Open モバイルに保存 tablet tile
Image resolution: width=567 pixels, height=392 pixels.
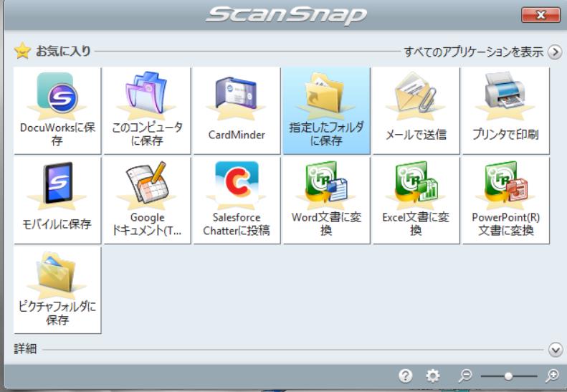[57, 201]
